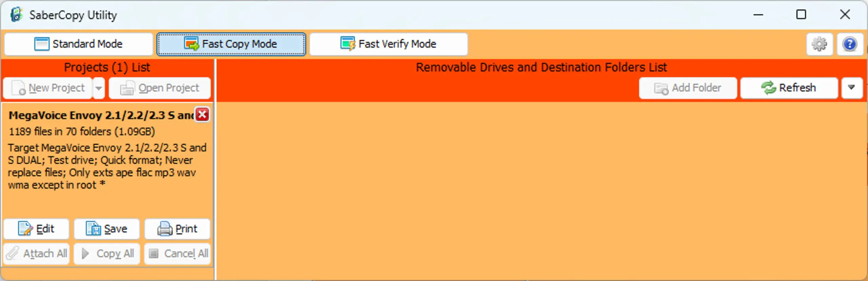This screenshot has width=868, height=281.
Task: Click the New Project button
Action: 47,88
